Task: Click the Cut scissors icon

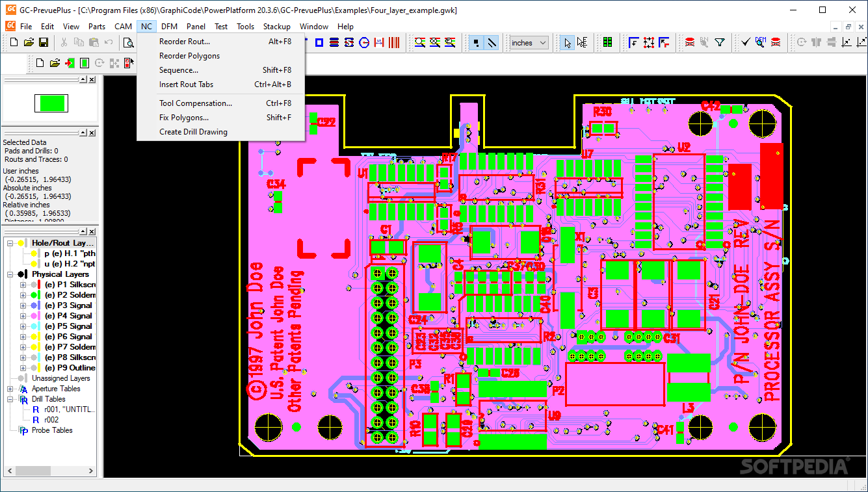Action: 64,43
